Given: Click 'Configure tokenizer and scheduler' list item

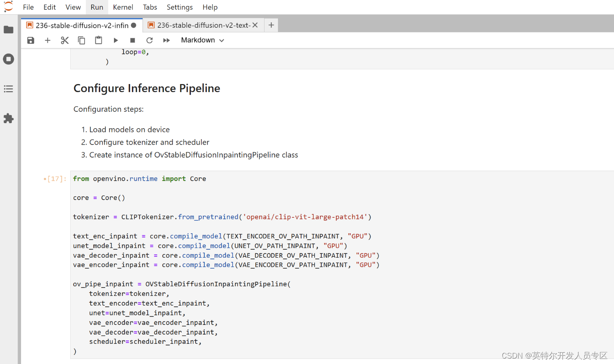Looking at the screenshot, I should click(149, 142).
